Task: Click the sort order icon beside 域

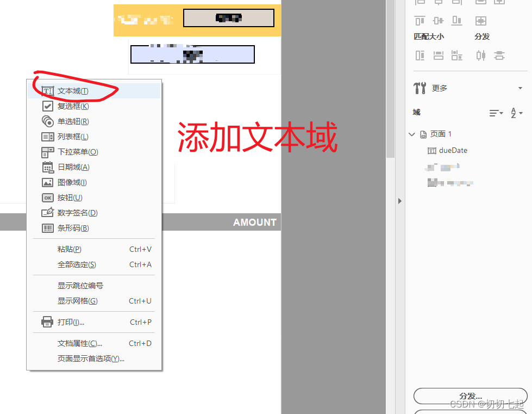Action: point(495,113)
